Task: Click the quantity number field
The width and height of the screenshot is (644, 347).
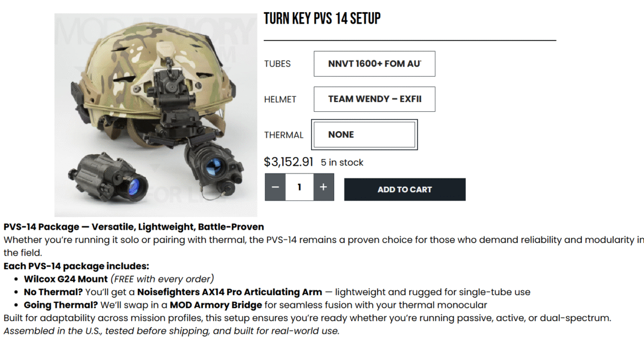Action: 299,187
